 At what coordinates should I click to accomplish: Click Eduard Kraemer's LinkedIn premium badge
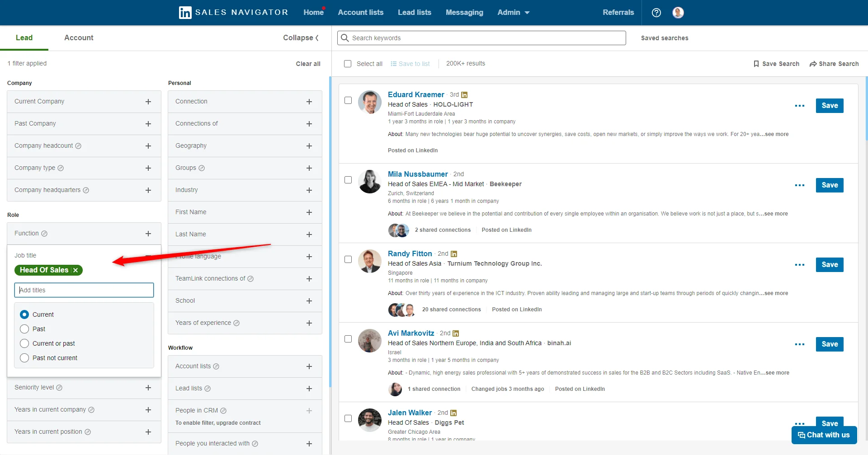(464, 95)
